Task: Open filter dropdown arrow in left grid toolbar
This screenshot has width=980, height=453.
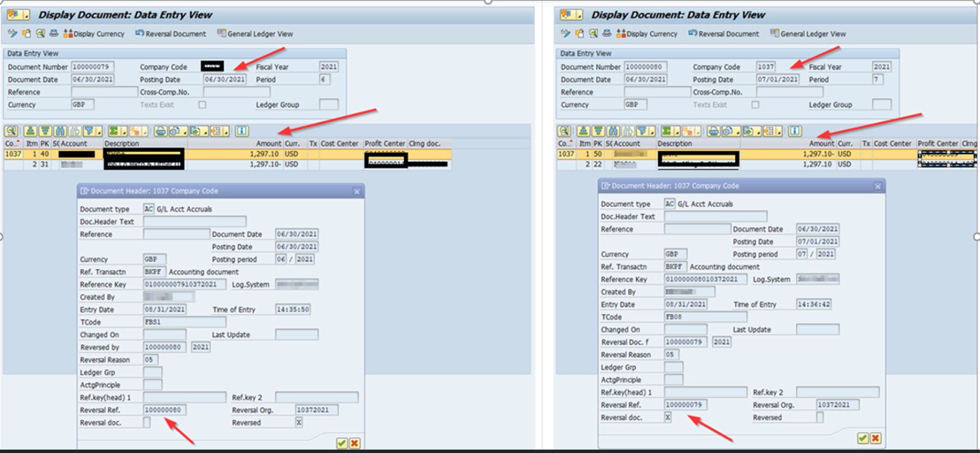Action: click(x=99, y=131)
